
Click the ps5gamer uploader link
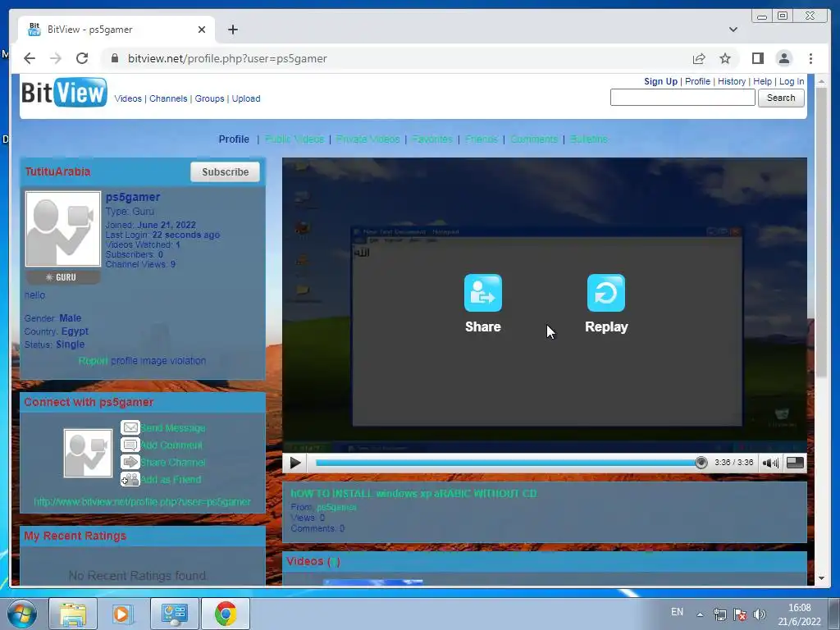[x=336, y=507]
